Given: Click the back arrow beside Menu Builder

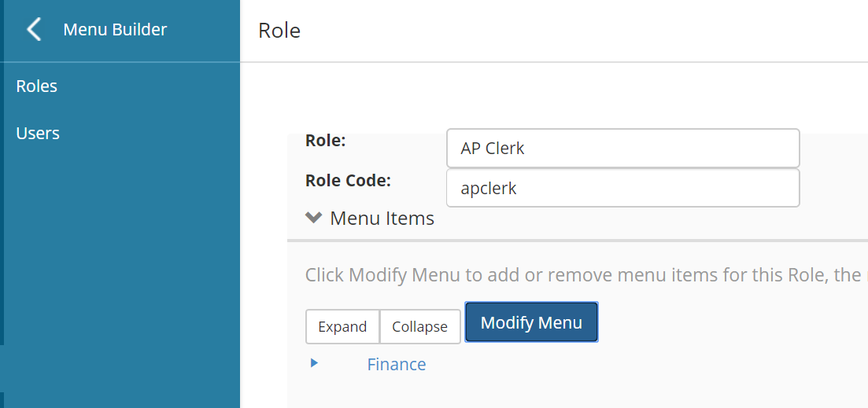Looking at the screenshot, I should click(x=34, y=30).
